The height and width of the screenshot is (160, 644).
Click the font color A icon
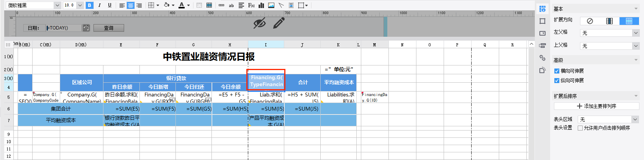coord(182,5)
